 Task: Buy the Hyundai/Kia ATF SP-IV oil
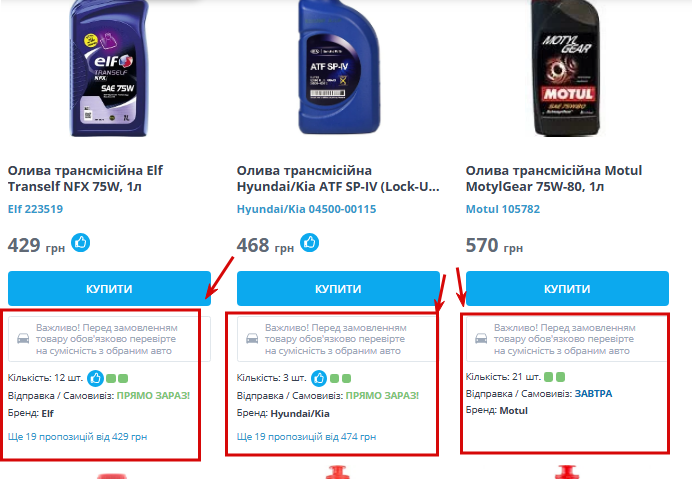click(x=338, y=288)
